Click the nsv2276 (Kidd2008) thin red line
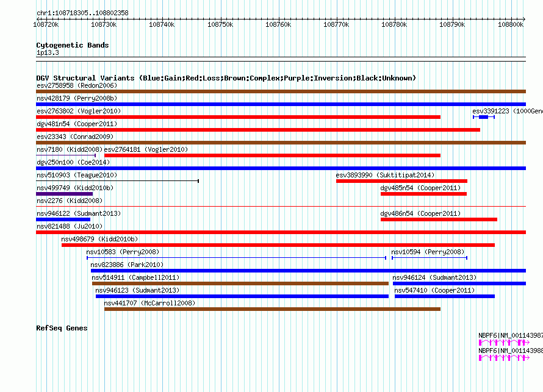 pyautogui.click(x=281, y=207)
